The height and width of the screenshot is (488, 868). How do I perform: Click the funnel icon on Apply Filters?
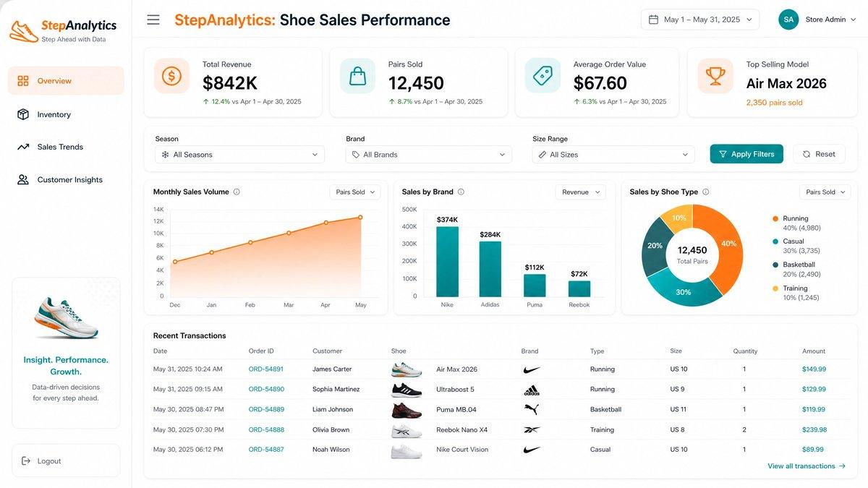tap(723, 154)
